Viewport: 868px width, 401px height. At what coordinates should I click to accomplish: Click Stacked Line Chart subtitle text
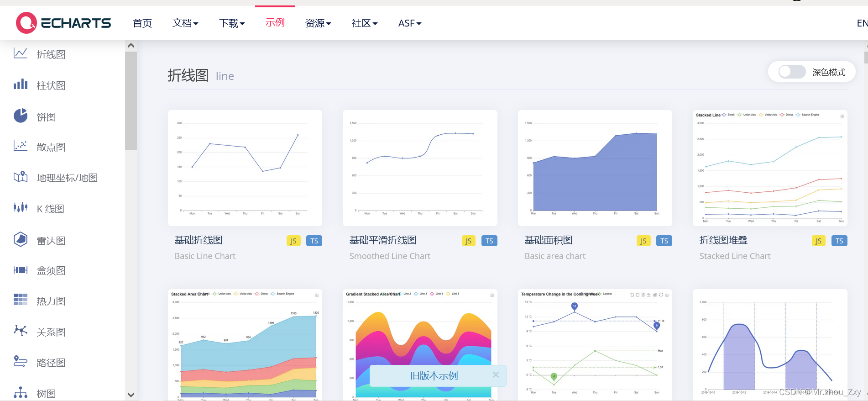click(x=735, y=256)
